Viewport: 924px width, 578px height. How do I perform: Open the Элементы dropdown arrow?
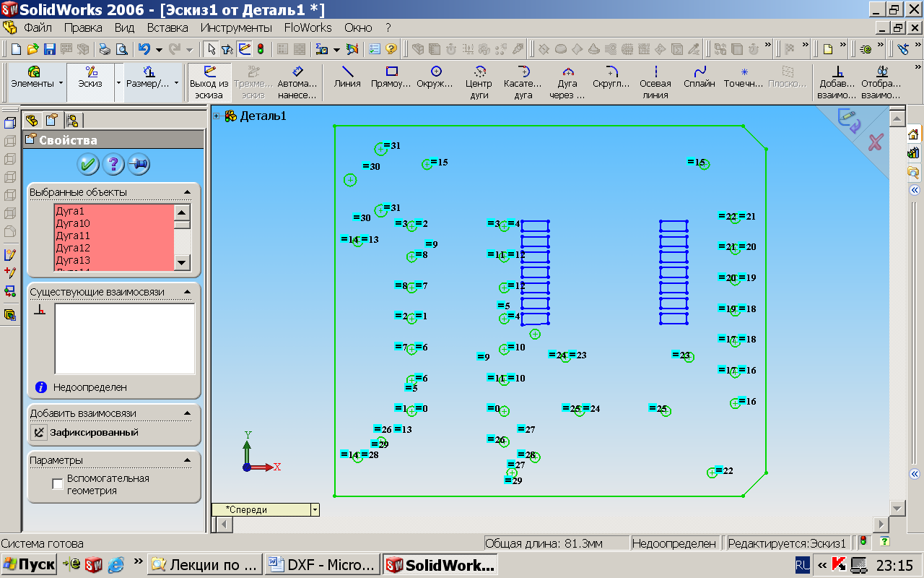click(x=61, y=82)
